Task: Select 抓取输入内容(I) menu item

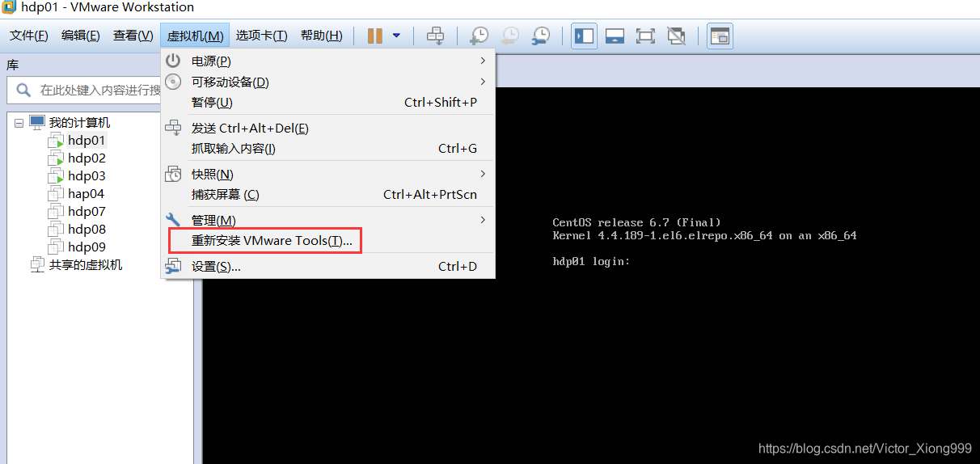Action: [327, 148]
